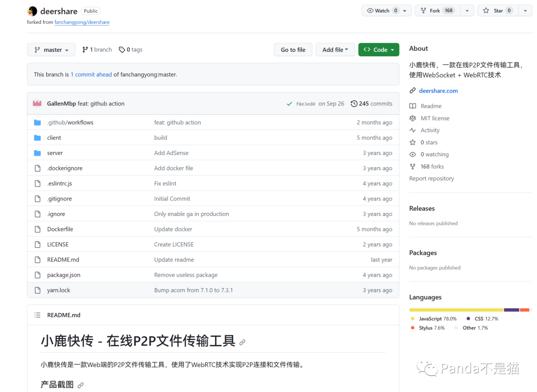Open the Releases section heading

[422, 208]
